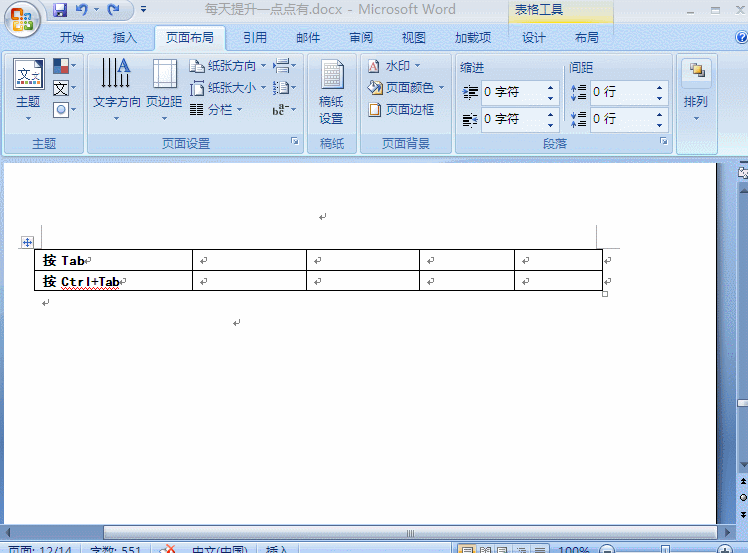Screen dimensions: 748x553
Task: Click the cell containing 按 Tab
Action: (114, 260)
